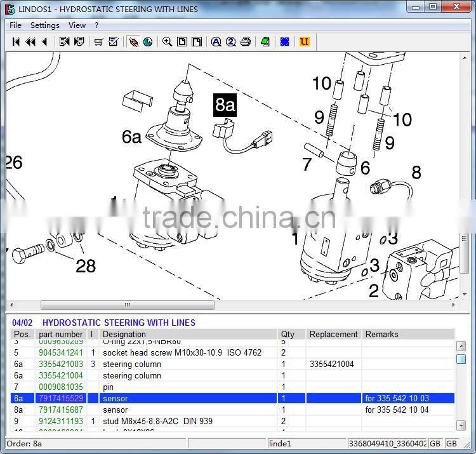Click the Replacement column header

tap(334, 334)
